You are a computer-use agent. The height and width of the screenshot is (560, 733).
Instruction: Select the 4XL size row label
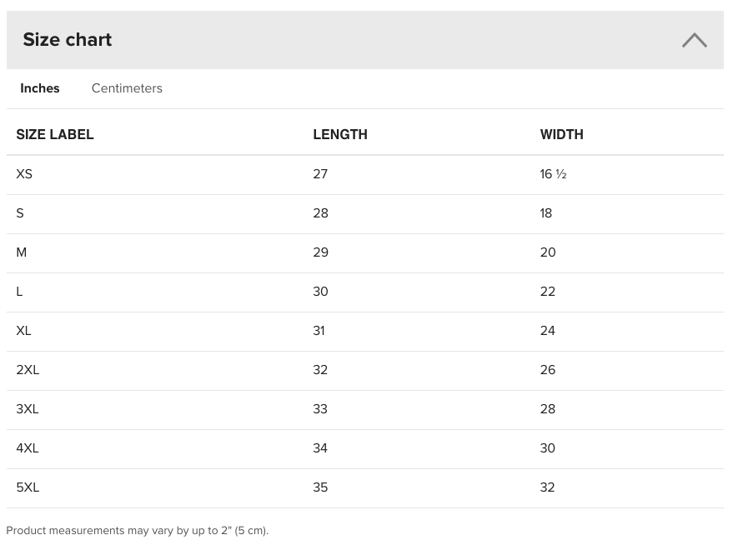tap(28, 448)
